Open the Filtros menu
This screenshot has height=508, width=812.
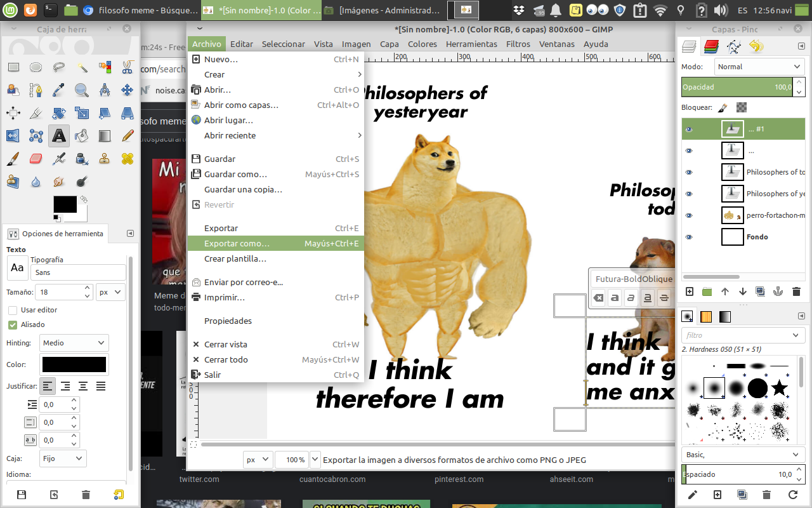(x=518, y=44)
